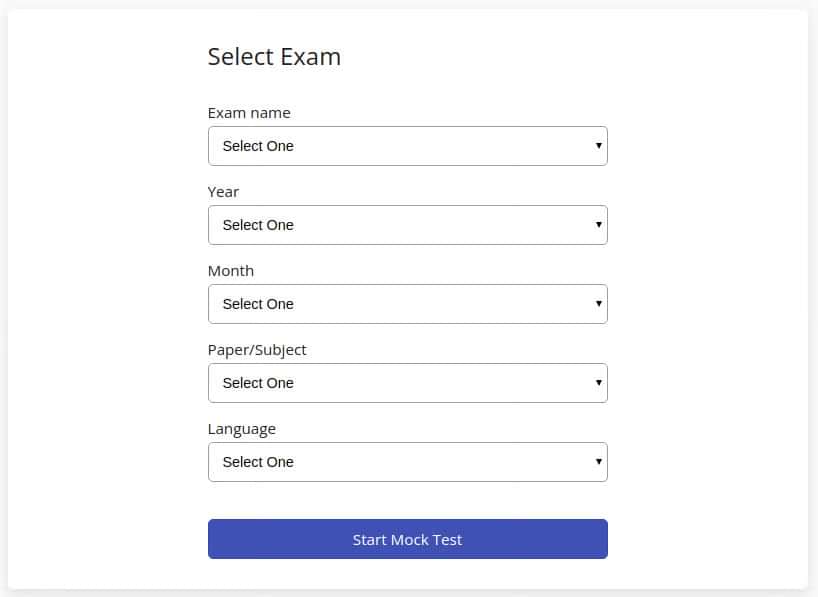Viewport: 818px width, 597px height.
Task: Expand the Language dropdown
Action: 407,462
